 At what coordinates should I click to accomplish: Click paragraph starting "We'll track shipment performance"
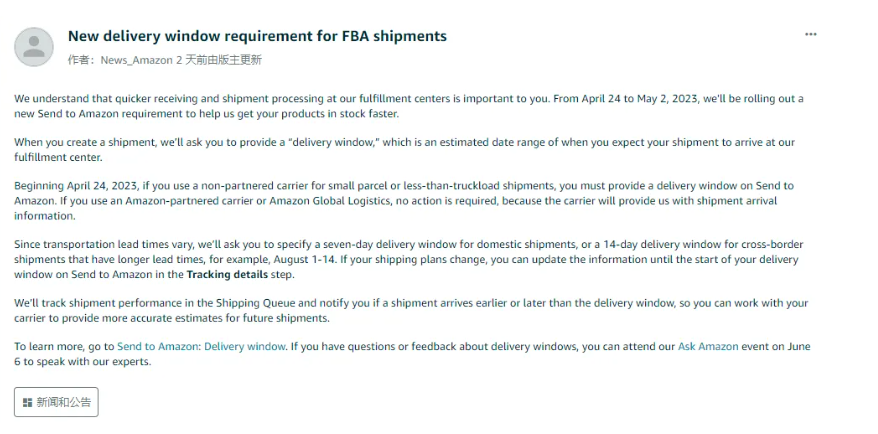tap(411, 310)
